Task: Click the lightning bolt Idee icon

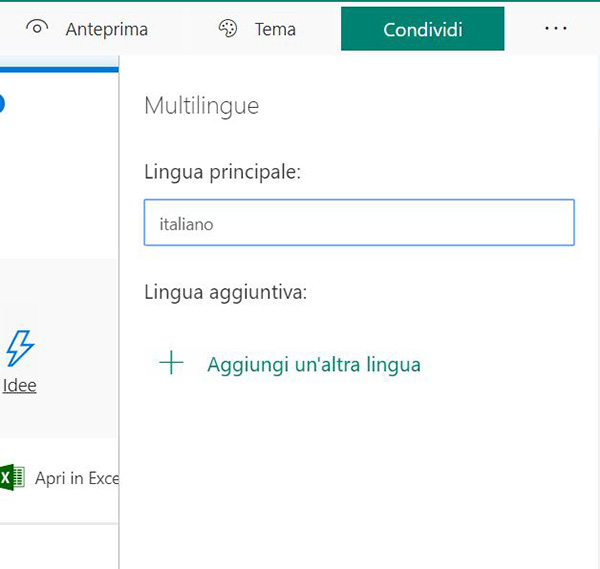Action: click(20, 348)
